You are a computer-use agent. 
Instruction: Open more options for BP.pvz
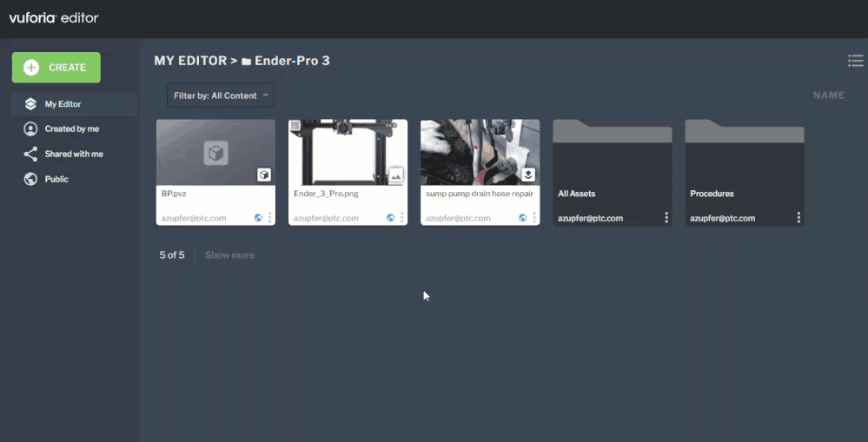tap(270, 218)
